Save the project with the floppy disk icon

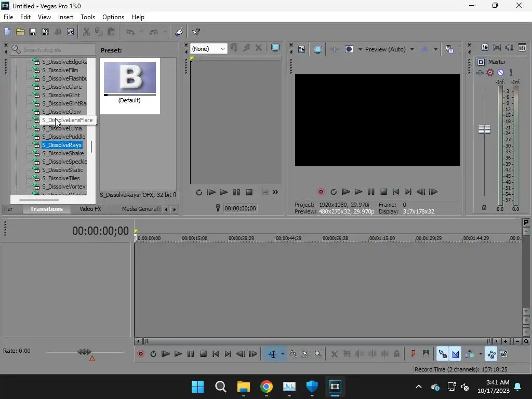click(x=33, y=32)
